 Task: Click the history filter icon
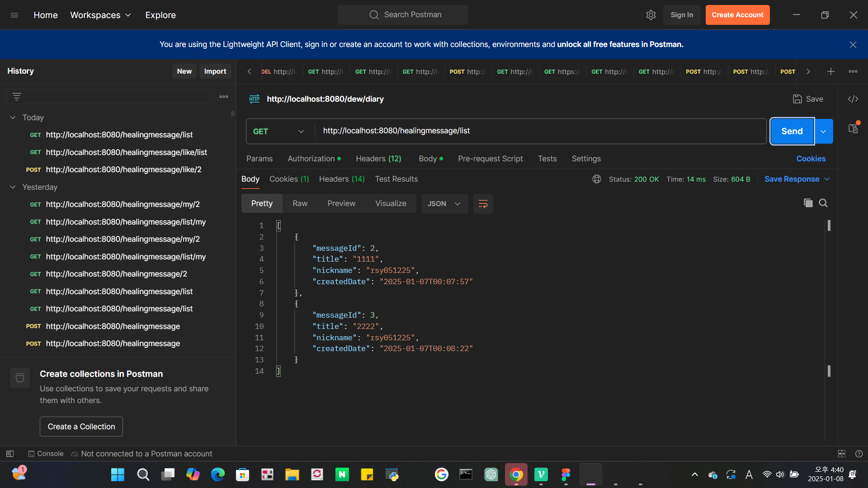click(17, 97)
